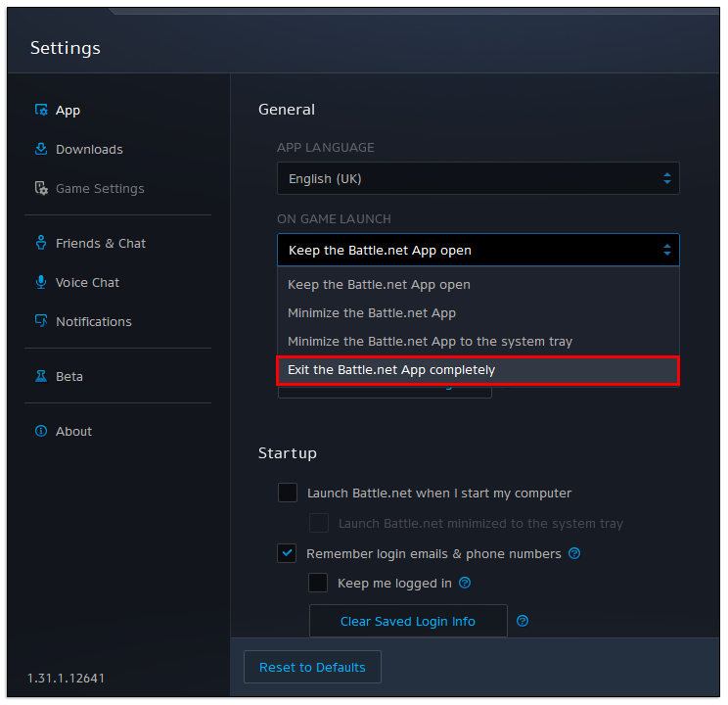Open the About tab
728x705 pixels.
pyautogui.click(x=73, y=431)
